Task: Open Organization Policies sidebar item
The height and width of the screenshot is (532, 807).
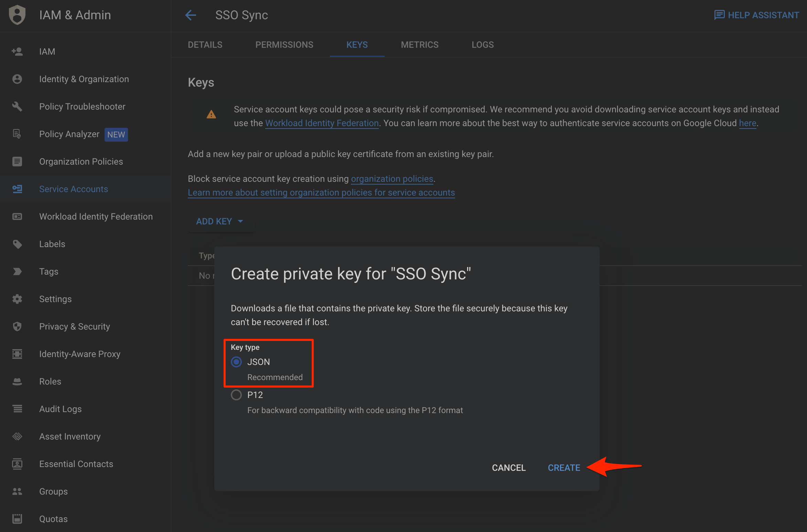Action: [x=85, y=162]
